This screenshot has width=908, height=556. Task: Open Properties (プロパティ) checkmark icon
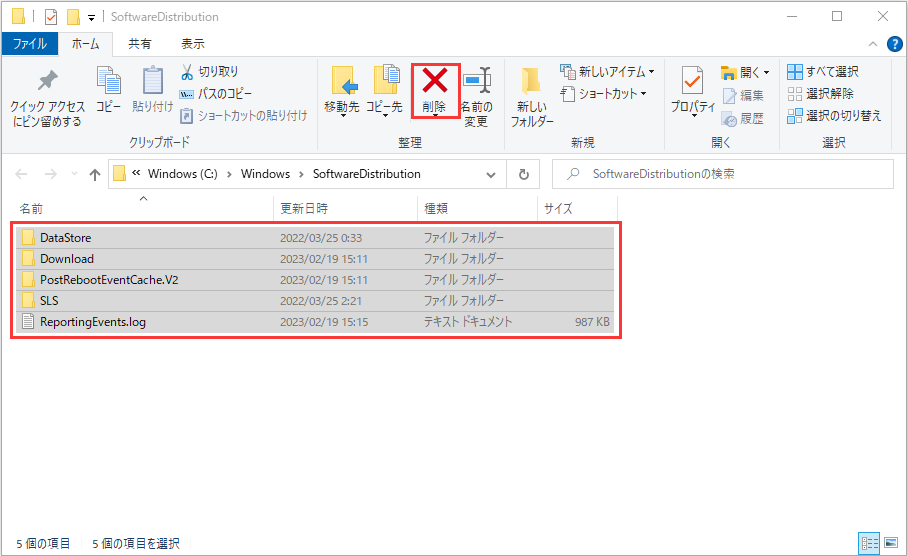[x=692, y=82]
